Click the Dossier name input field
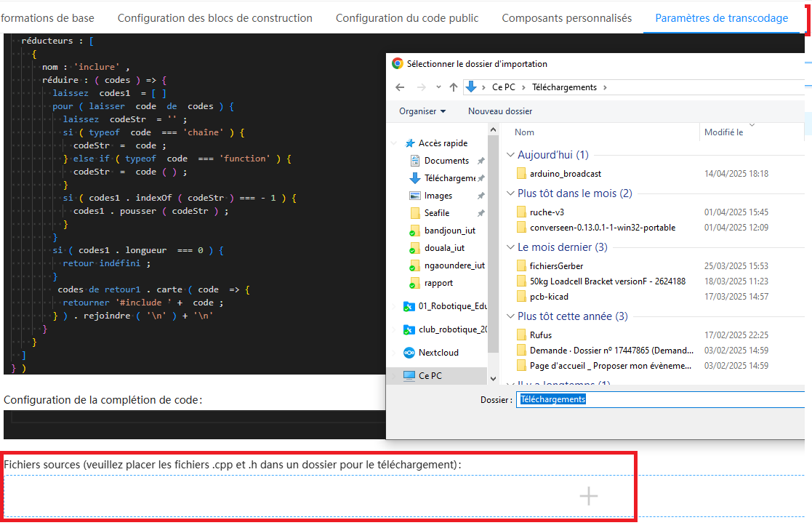812x528 pixels. [x=660, y=399]
